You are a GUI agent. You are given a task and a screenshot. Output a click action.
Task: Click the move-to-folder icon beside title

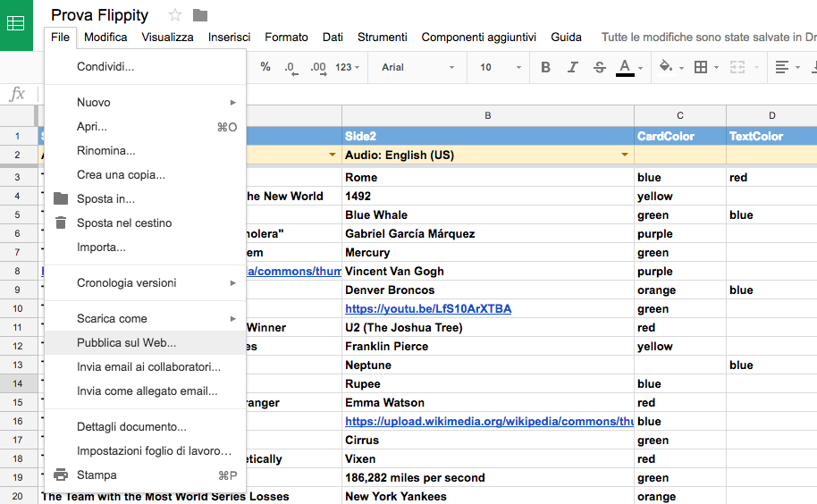[200, 15]
